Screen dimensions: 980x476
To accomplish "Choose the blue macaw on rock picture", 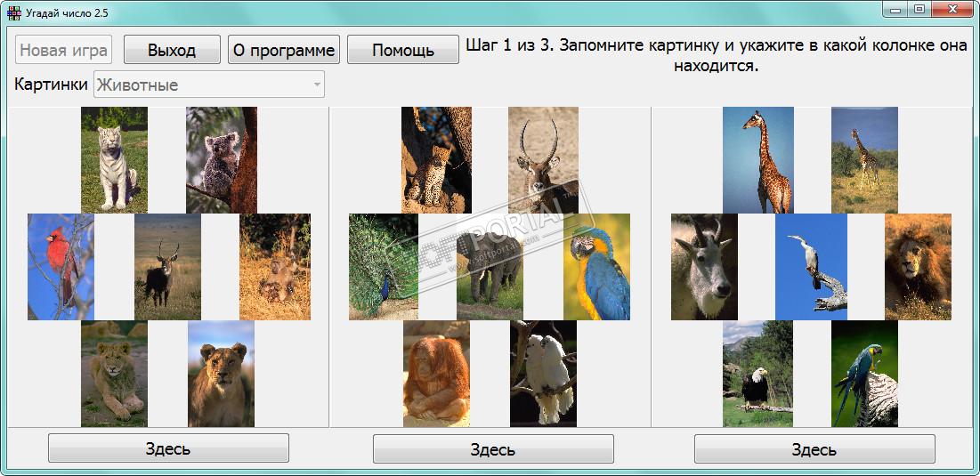I will point(864,374).
